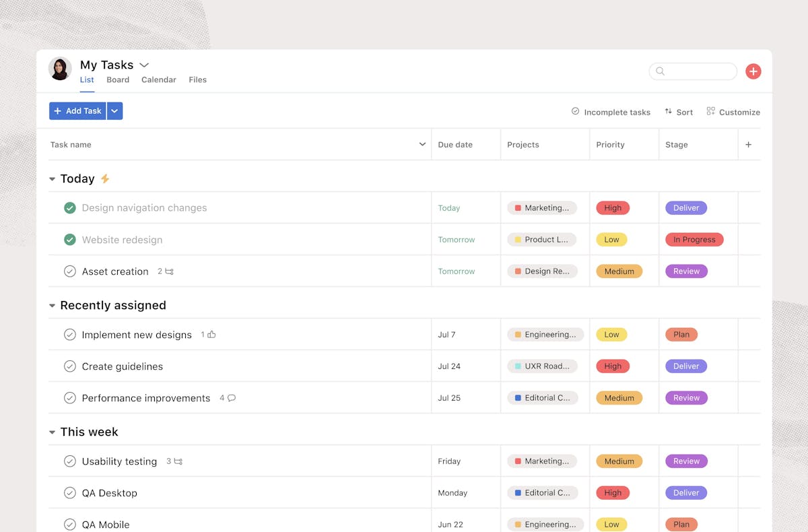Complete the Asset creation task

coord(69,271)
